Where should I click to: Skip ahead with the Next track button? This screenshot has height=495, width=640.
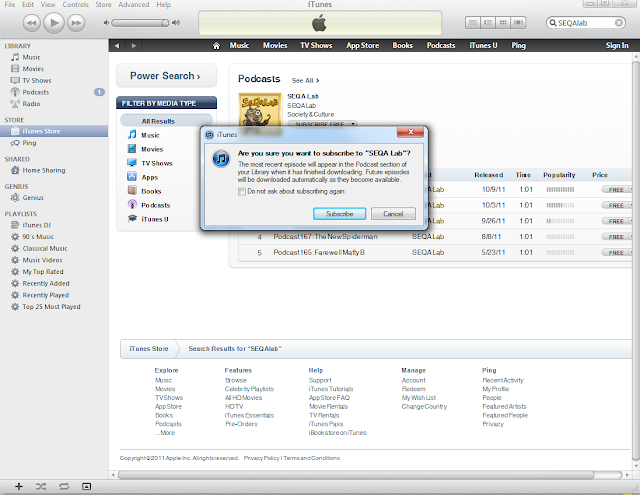point(76,23)
